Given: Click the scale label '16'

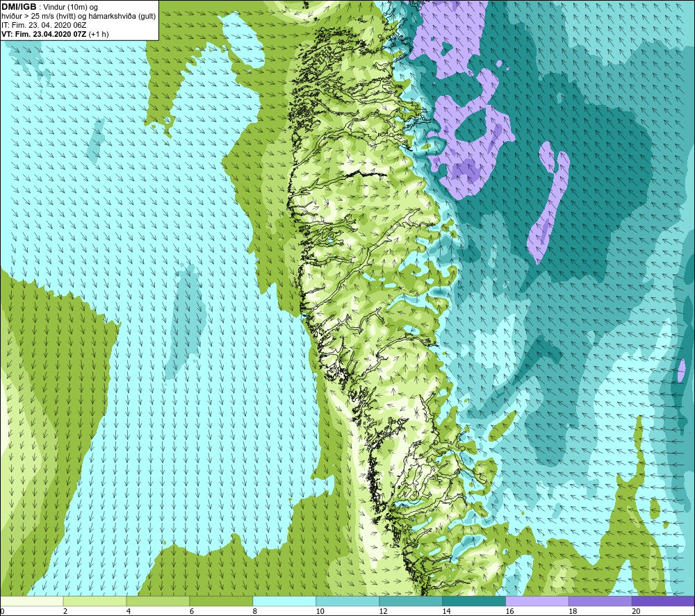Looking at the screenshot, I should pyautogui.click(x=509, y=611).
